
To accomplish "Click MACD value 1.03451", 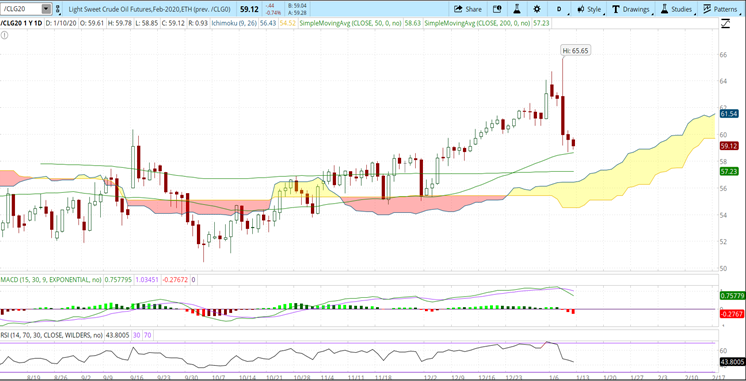I will pos(147,280).
